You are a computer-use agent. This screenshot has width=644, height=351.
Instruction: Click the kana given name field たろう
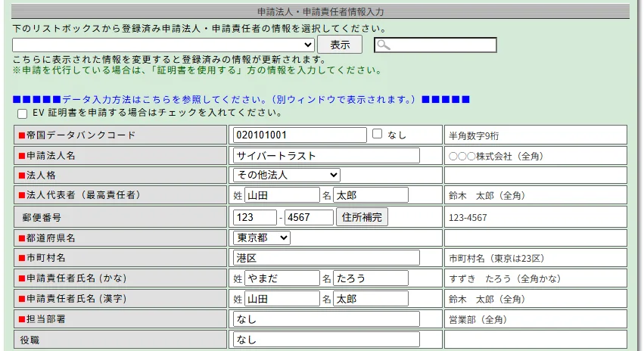(370, 278)
